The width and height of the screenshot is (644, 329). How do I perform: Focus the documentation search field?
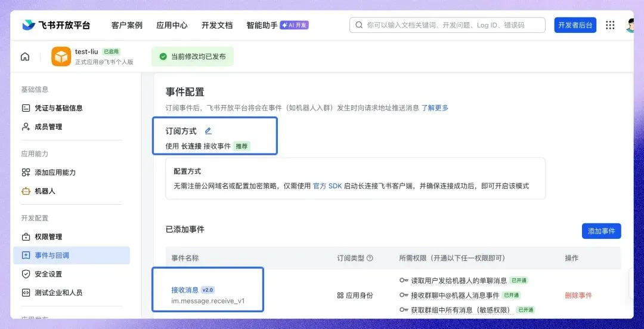click(447, 25)
